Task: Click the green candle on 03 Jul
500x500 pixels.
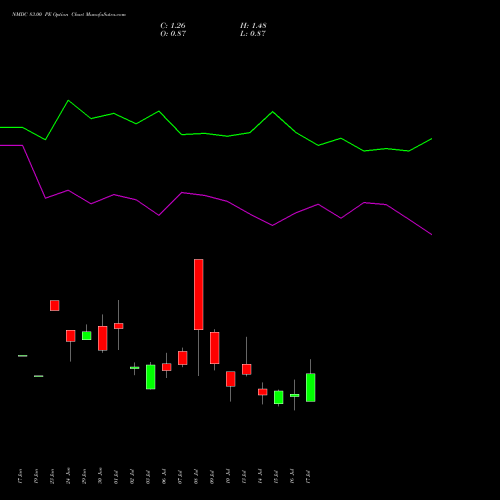Action: click(x=151, y=377)
